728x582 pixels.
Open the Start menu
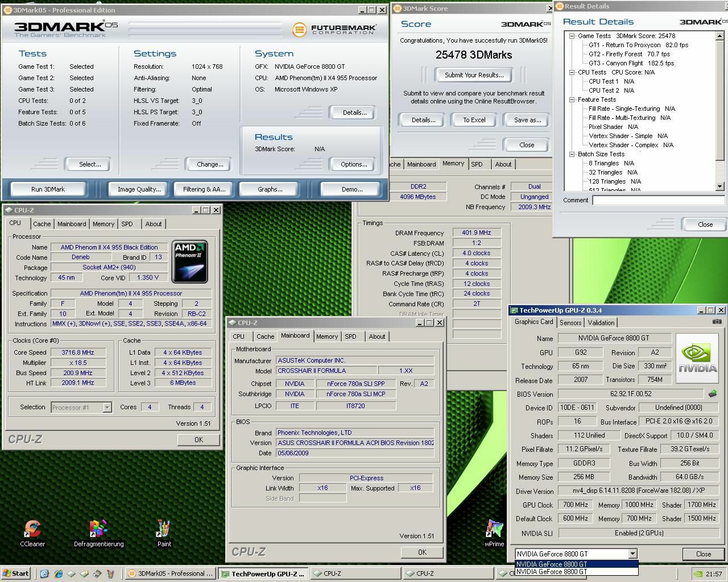click(x=16, y=573)
